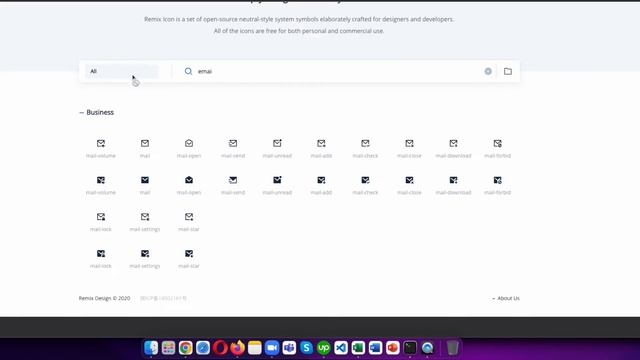The width and height of the screenshot is (640, 360).
Task: Select the filled mail-check icon
Action: 365,180
